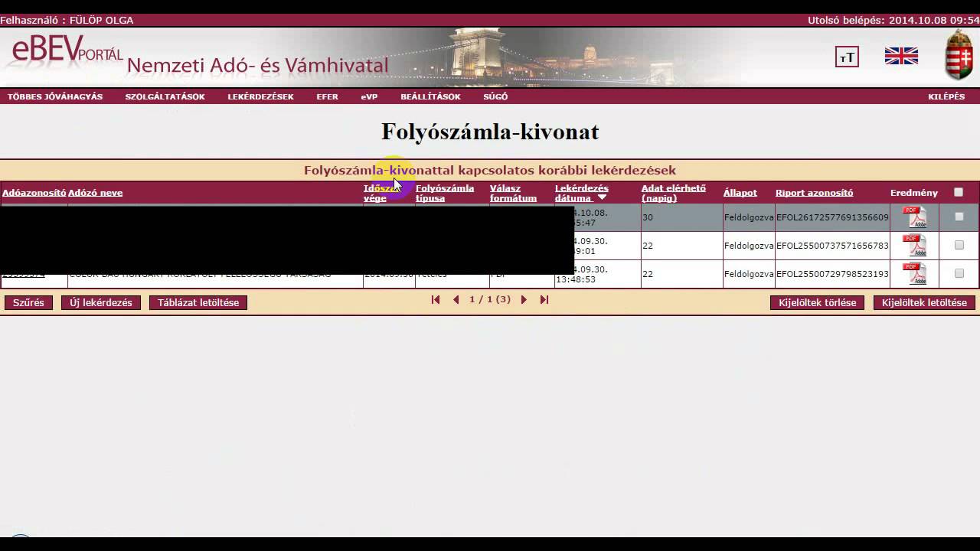Check the row EFOL25500729798523193 checkbox
Screen dimensions: 980x551
tap(959, 274)
